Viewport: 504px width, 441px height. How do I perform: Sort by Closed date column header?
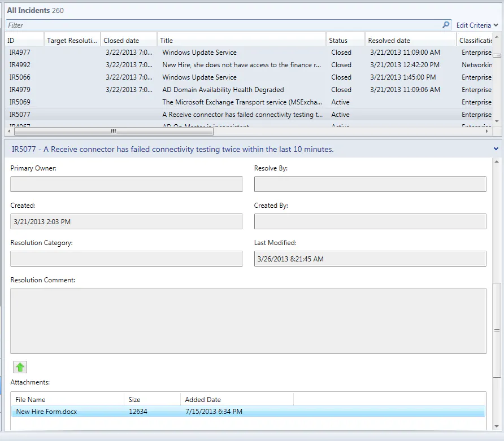(x=129, y=41)
